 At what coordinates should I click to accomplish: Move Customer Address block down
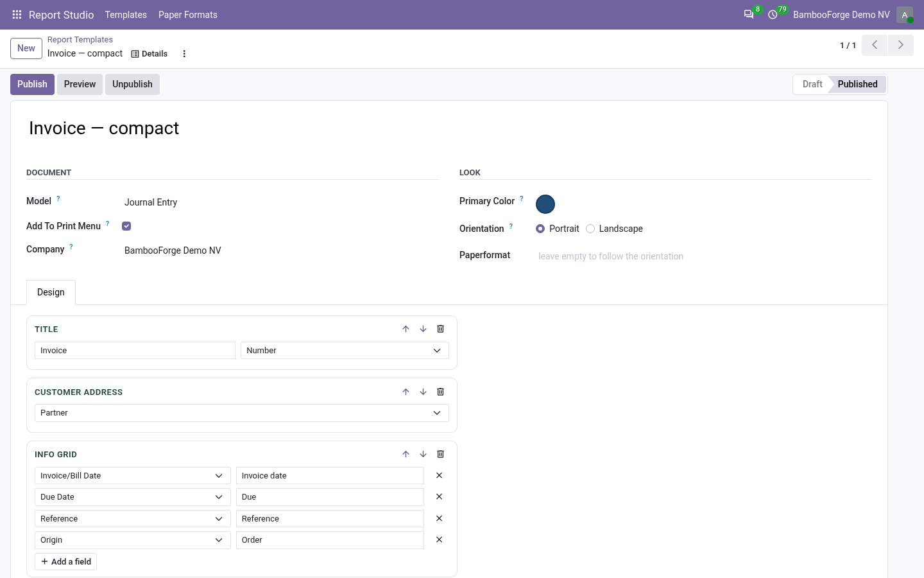pos(423,392)
